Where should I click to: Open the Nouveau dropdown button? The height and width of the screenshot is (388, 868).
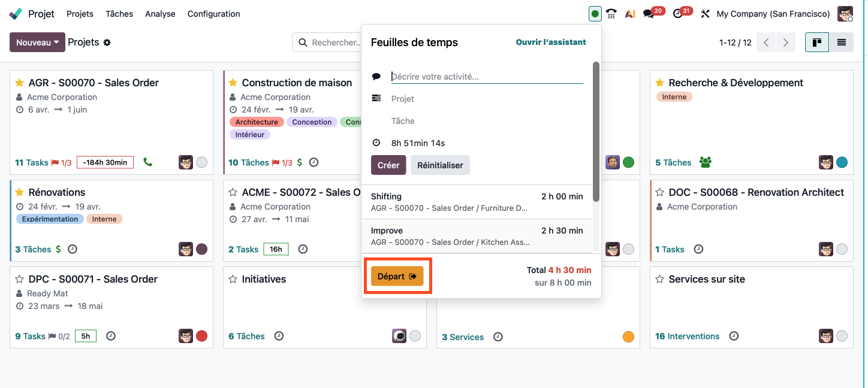coord(37,43)
